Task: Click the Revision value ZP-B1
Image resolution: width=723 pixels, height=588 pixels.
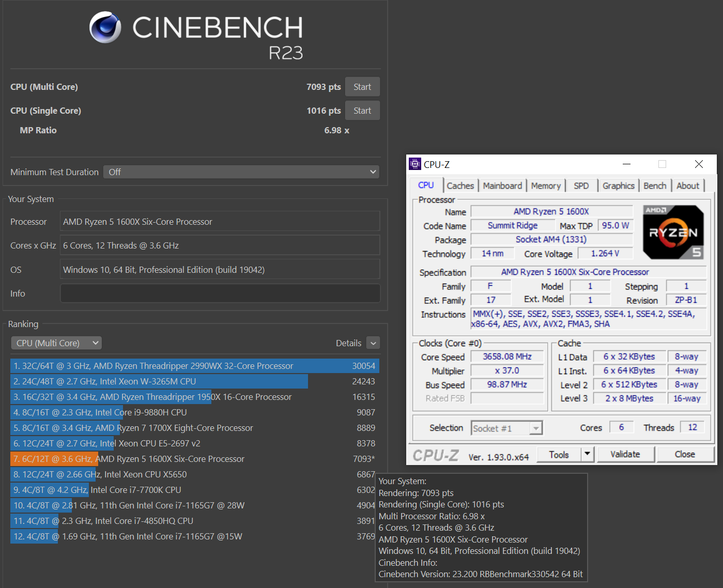Action: 686,300
